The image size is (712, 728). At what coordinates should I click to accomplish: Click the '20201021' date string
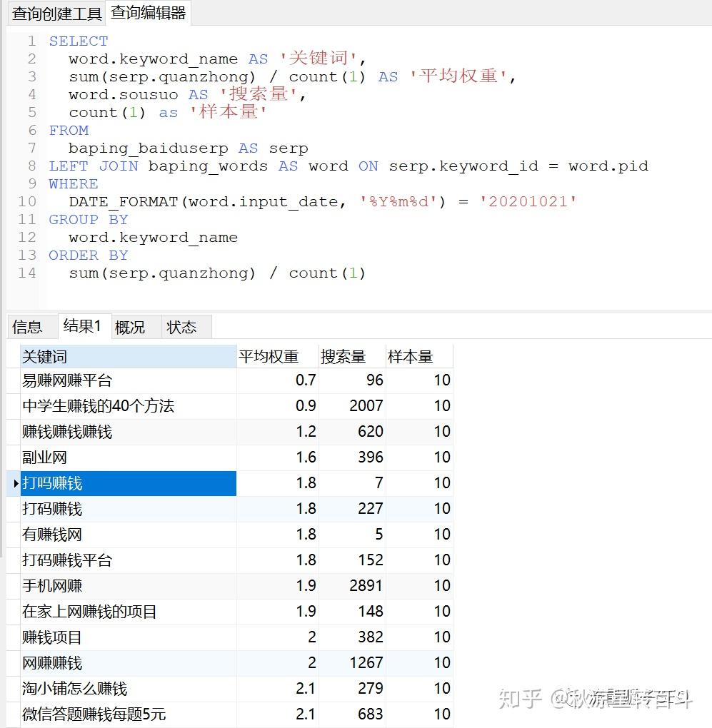click(x=528, y=201)
